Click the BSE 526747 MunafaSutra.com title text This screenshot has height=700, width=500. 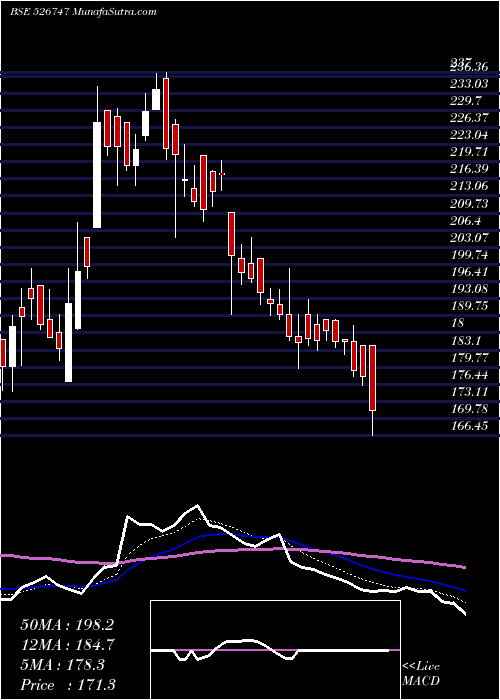point(83,12)
